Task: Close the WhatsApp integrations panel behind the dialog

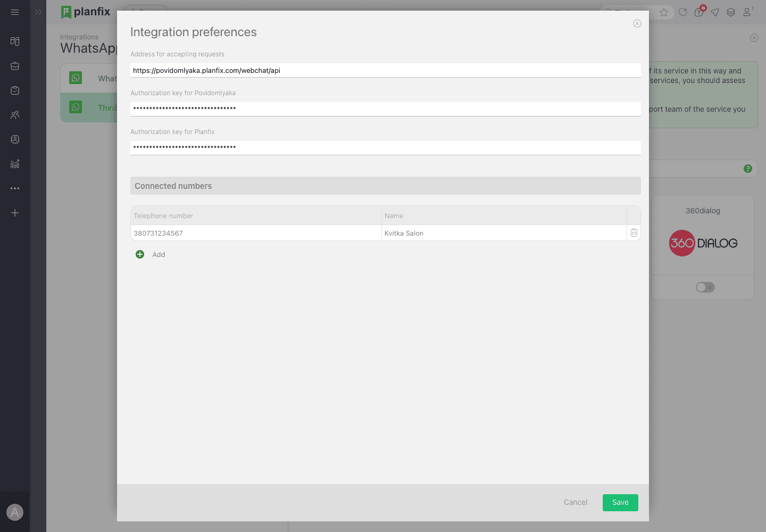Action: [x=754, y=38]
